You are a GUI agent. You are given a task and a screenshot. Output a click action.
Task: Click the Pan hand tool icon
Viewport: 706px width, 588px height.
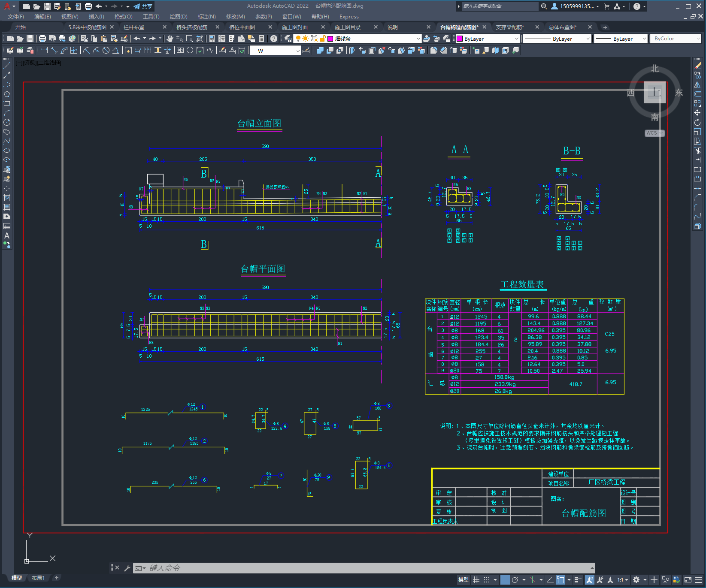point(170,39)
